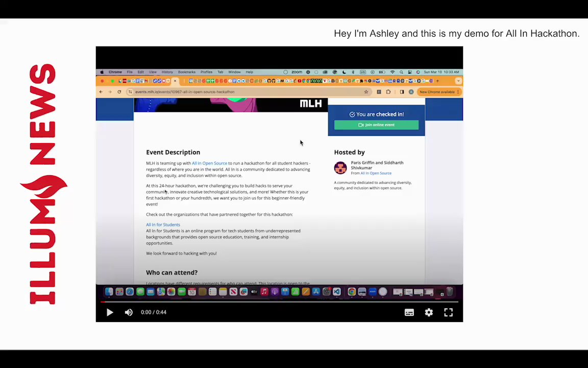Viewport: 588px width, 368px height.
Task: Open Launchpad from the Dock
Action: pyautogui.click(x=119, y=291)
